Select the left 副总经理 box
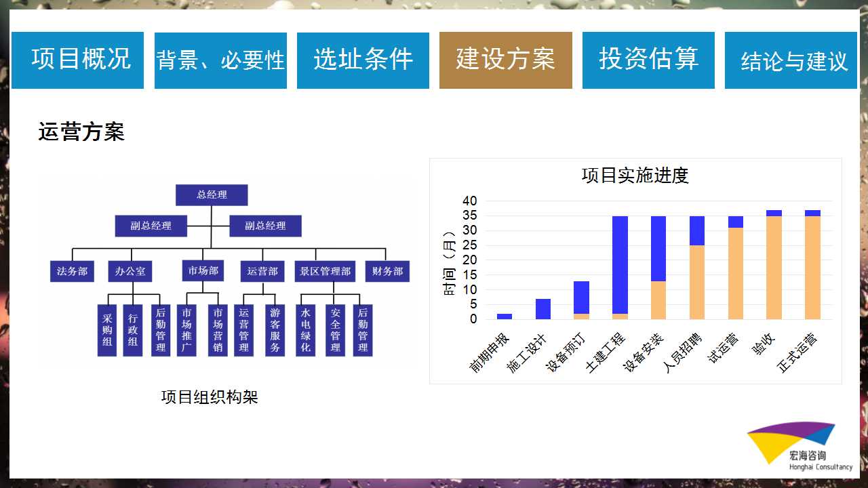Screen dimensions: 868x488 (151, 226)
